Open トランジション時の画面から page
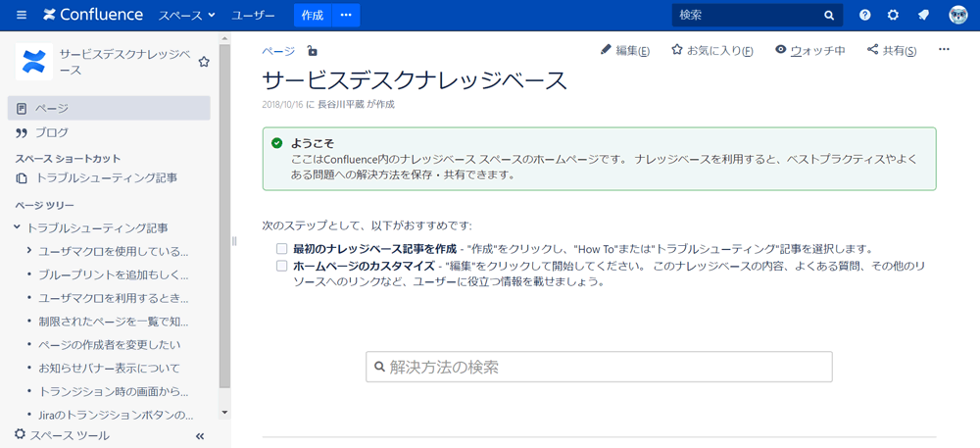Viewport: 980px width, 448px height. [x=113, y=392]
